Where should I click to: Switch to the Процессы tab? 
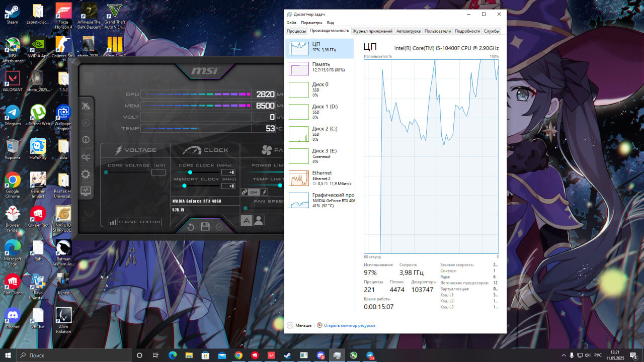tap(296, 31)
